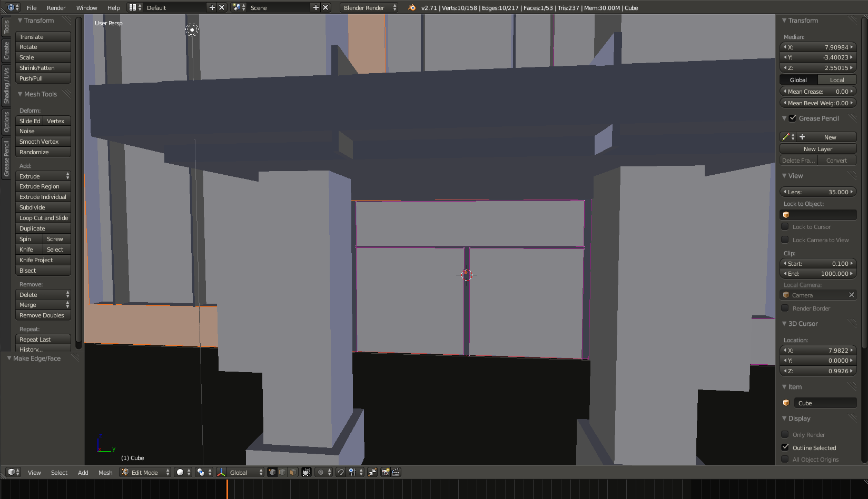The image size is (868, 499).
Task: Toggle the 3D transform manipulator icon
Action: click(221, 472)
